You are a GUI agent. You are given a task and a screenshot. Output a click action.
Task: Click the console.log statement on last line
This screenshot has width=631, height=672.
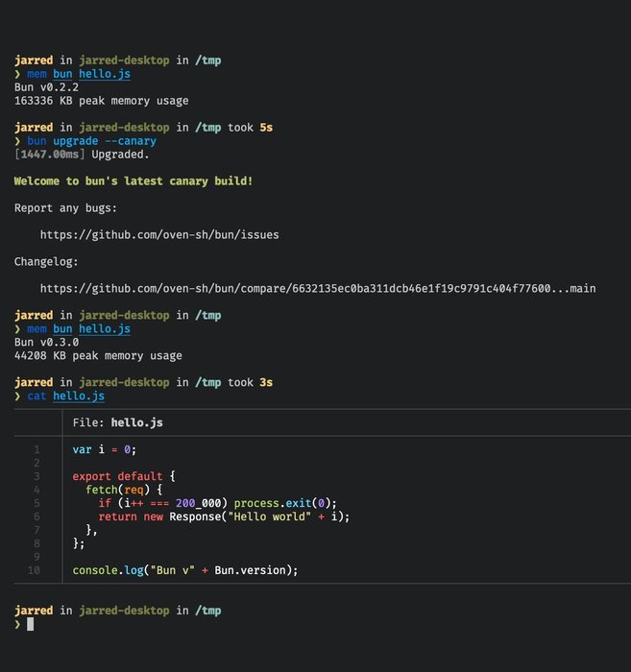[x=185, y=570]
